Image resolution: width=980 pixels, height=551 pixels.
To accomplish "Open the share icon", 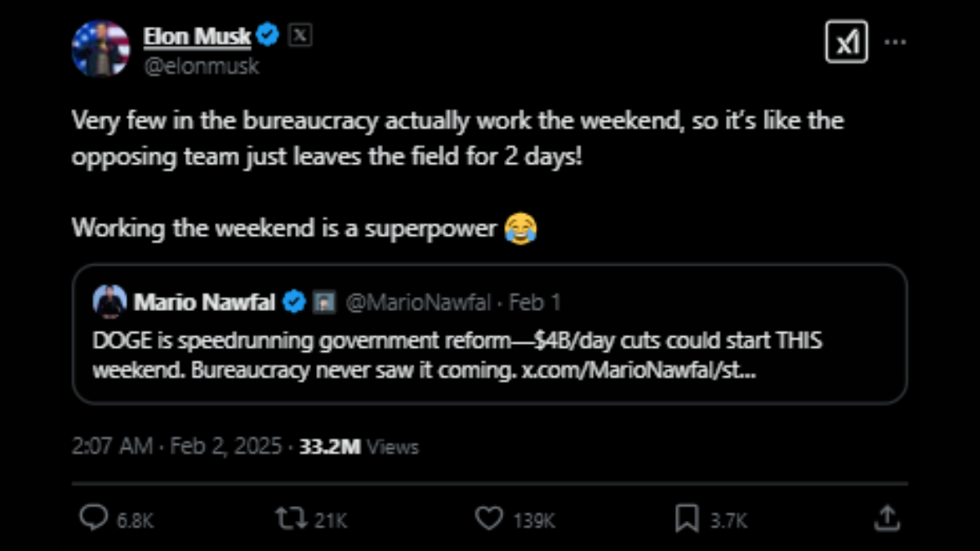I will [x=889, y=518].
